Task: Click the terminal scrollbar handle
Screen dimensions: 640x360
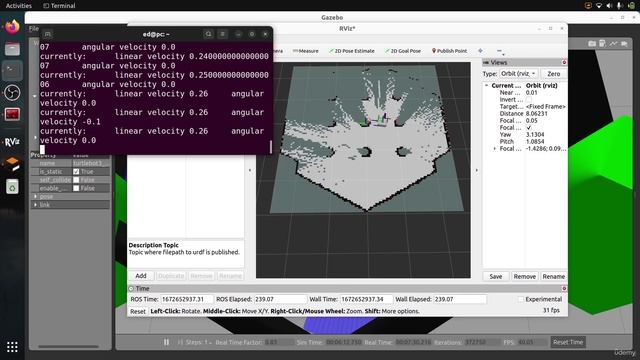Action: (271, 147)
